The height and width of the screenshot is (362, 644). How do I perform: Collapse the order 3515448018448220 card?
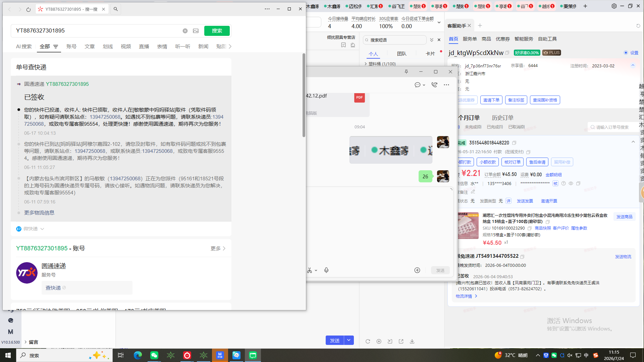(x=633, y=142)
